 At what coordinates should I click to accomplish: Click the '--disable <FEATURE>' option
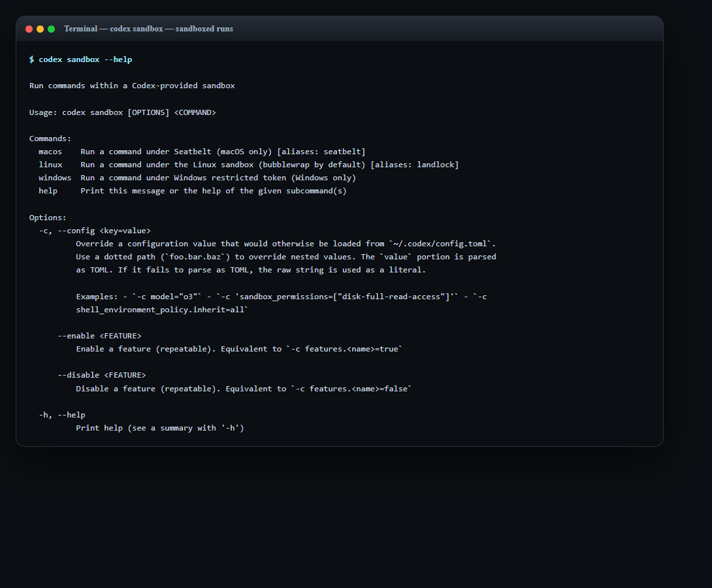click(x=102, y=375)
